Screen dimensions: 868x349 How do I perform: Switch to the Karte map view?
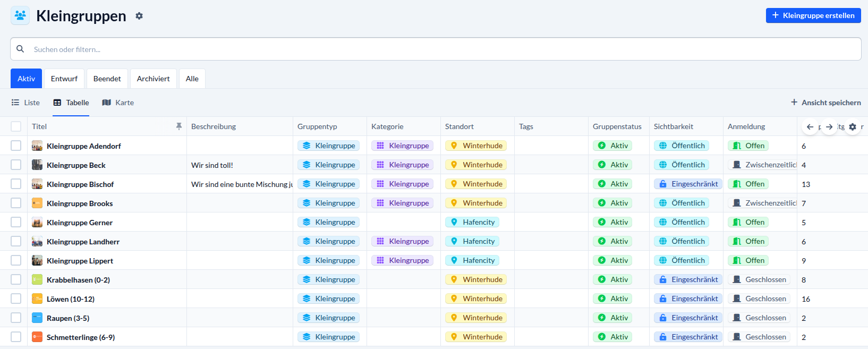(118, 103)
